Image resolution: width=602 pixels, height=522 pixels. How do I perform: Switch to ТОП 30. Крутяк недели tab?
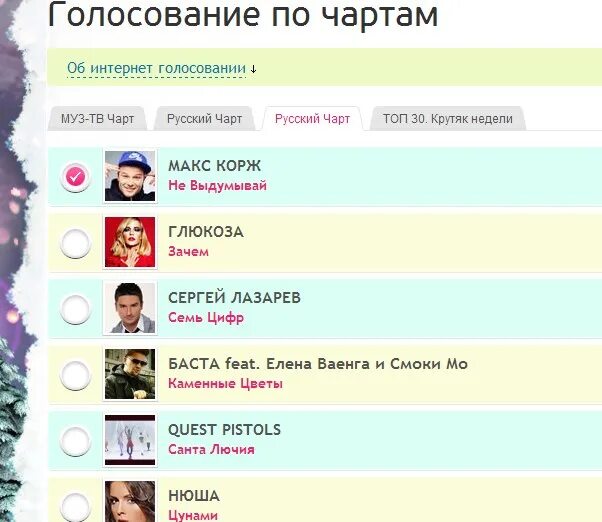tap(448, 119)
